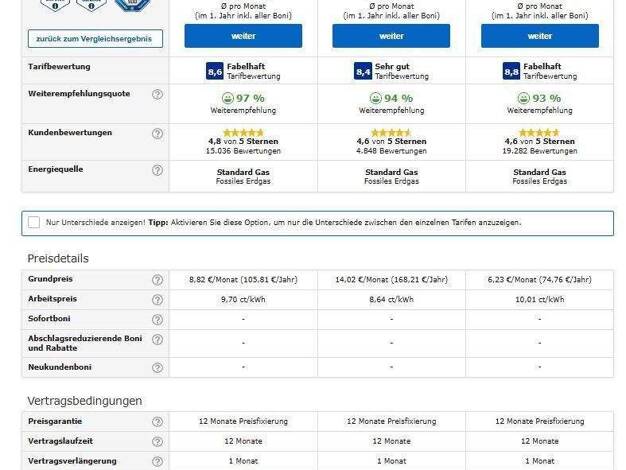Click the 8,6 Fabelhaft rating badge
This screenshot has width=626, height=470.
(215, 72)
